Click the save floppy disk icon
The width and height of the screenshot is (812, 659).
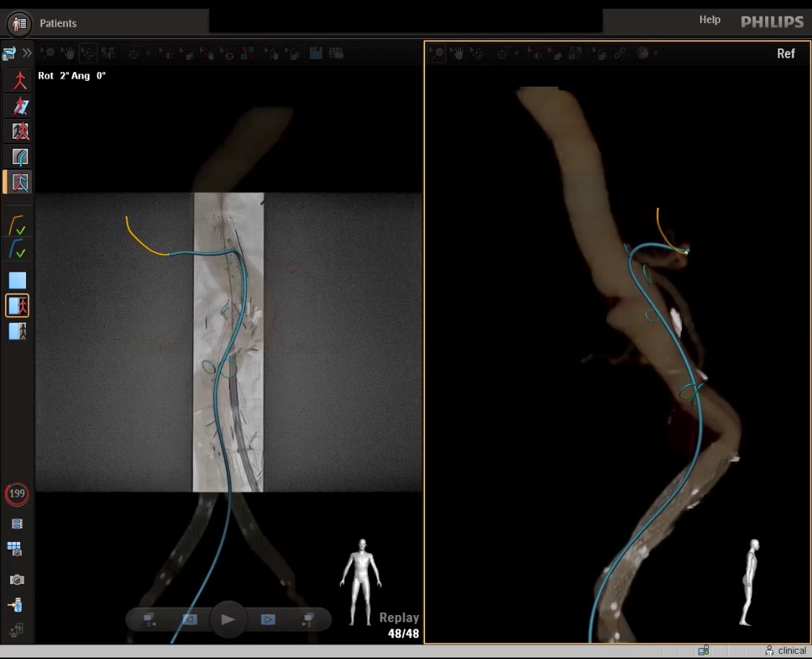pyautogui.click(x=316, y=53)
